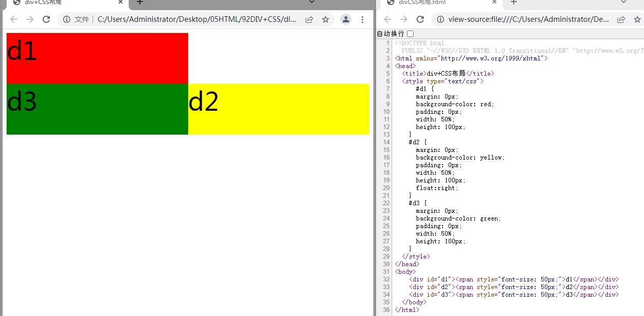The height and width of the screenshot is (316, 644).
Task: Click the site info icon beside 文件
Action: [67, 19]
